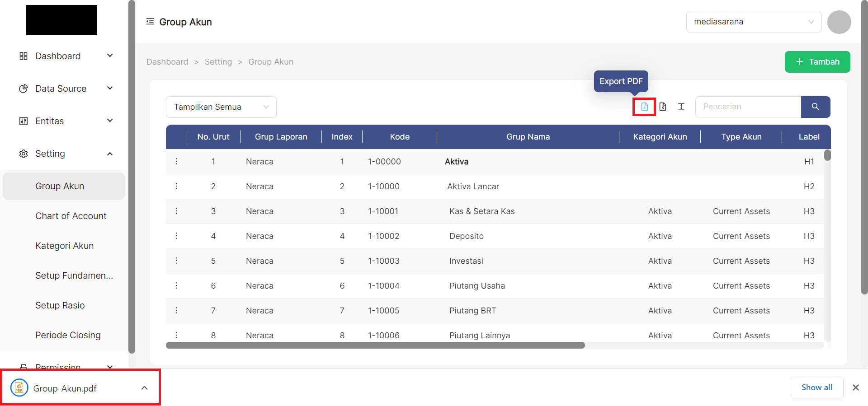Click the Export PDF icon
Image resolution: width=868 pixels, height=406 pixels.
coord(644,107)
